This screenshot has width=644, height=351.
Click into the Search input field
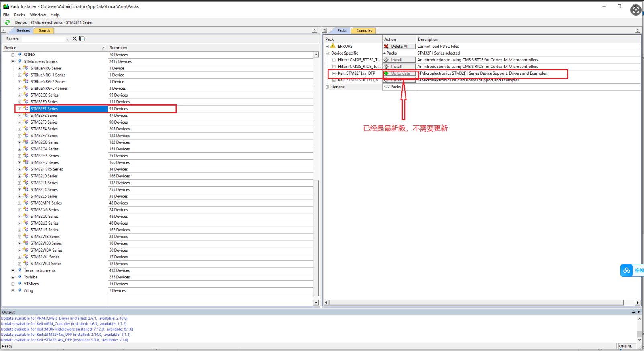coord(43,39)
